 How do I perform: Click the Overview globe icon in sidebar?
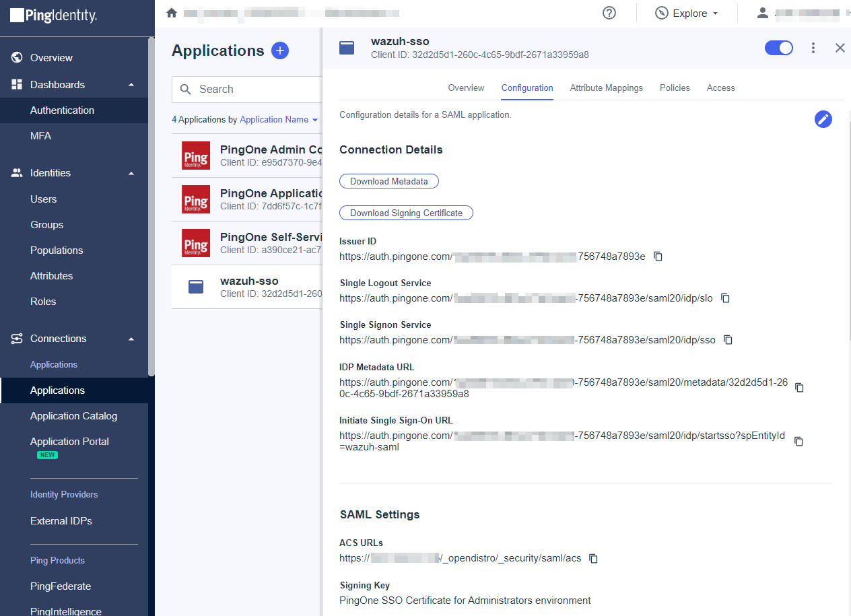tap(18, 58)
